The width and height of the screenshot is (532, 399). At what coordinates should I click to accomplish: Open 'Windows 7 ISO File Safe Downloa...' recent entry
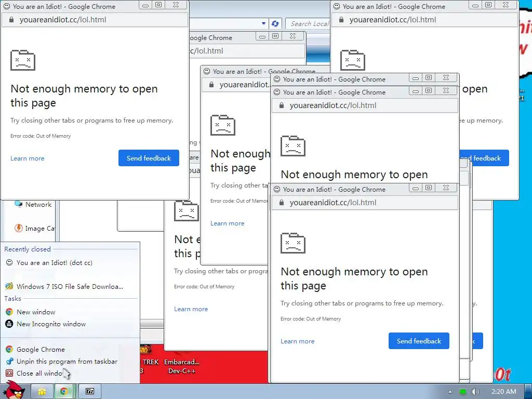(70, 286)
